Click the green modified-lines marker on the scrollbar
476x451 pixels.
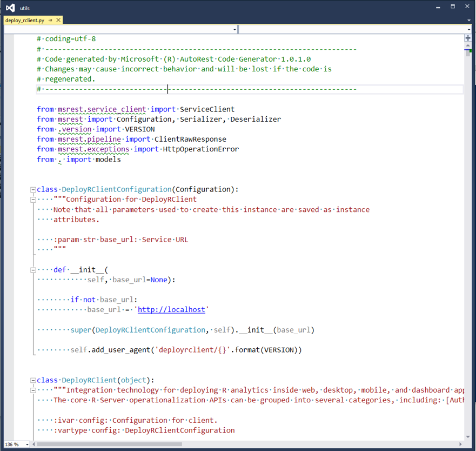tap(471, 50)
